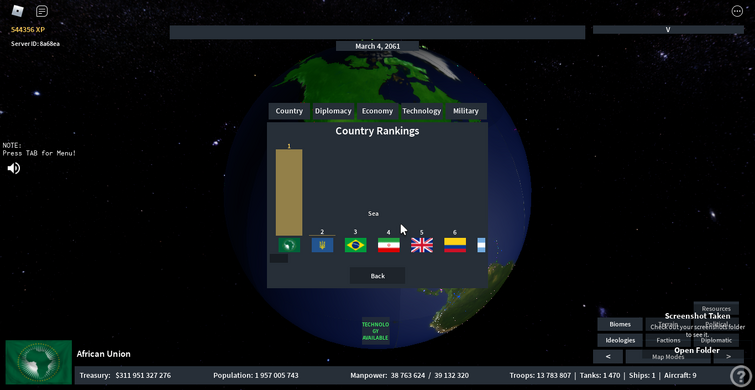Mute sound with the speaker icon
The height and width of the screenshot is (390, 755).
click(x=13, y=168)
